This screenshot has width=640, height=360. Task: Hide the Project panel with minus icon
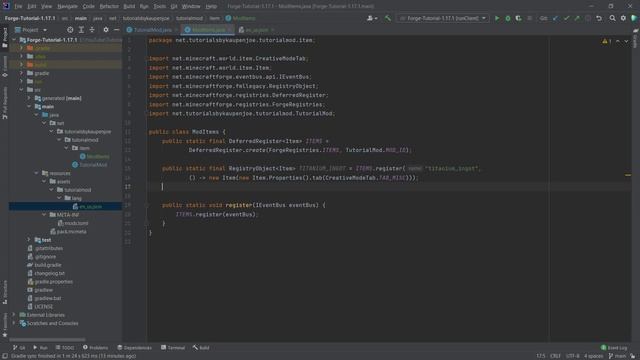pos(116,30)
